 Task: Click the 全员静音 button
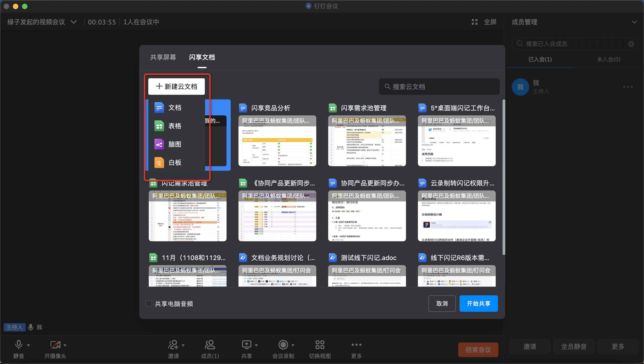click(x=574, y=347)
